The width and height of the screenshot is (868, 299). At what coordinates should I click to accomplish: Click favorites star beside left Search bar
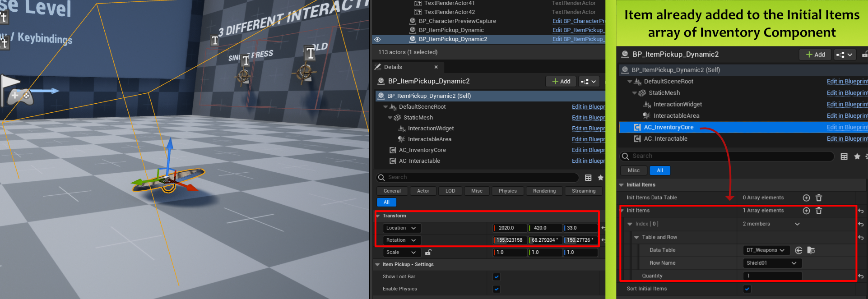click(x=600, y=178)
